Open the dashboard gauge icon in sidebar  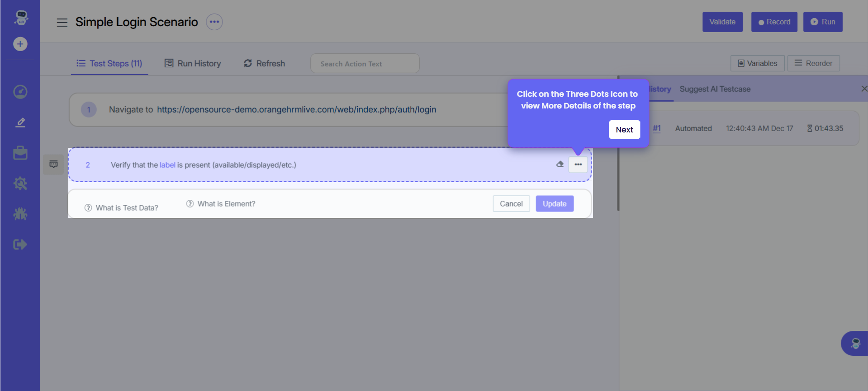coord(20,92)
